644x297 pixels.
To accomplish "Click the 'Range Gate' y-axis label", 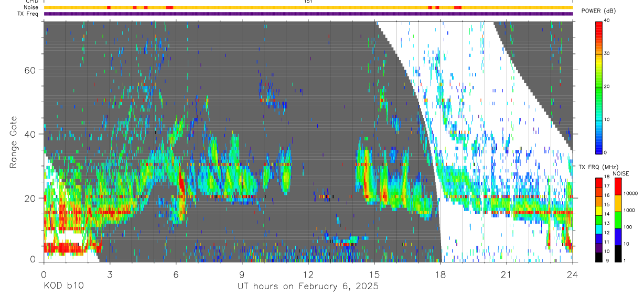I will (14, 141).
